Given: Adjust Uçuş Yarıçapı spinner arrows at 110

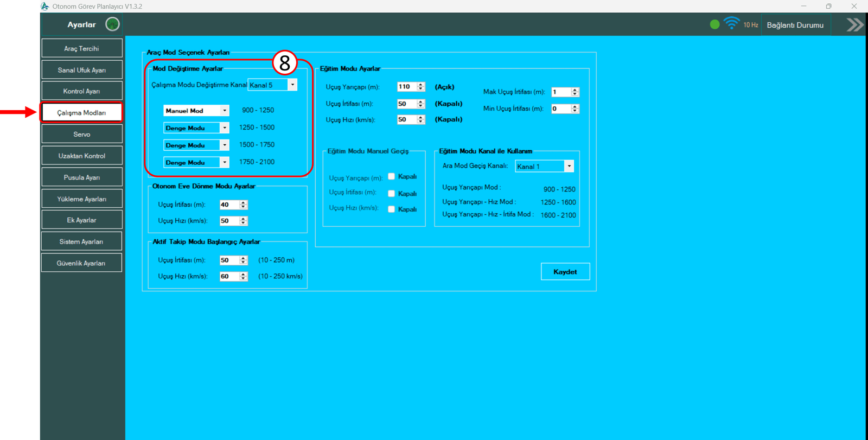Looking at the screenshot, I should (x=421, y=87).
